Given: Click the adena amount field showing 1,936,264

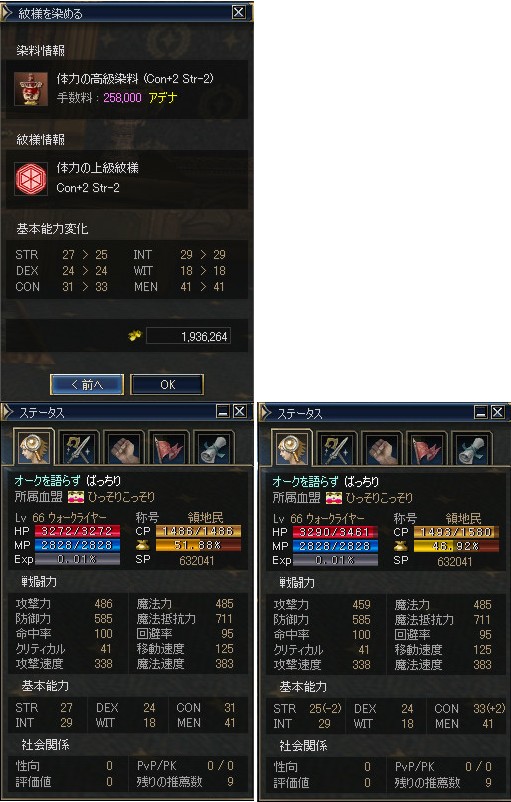Looking at the screenshot, I should (188, 337).
